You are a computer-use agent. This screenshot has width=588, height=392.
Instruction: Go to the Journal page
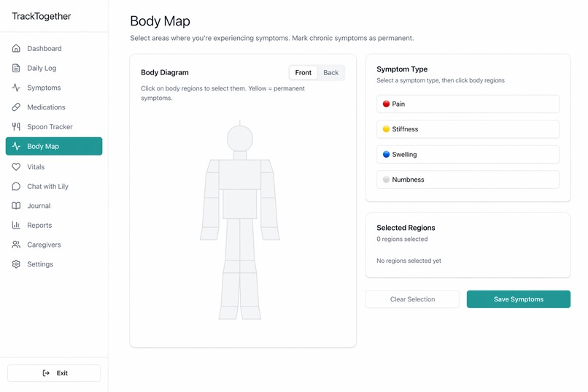pos(54,206)
